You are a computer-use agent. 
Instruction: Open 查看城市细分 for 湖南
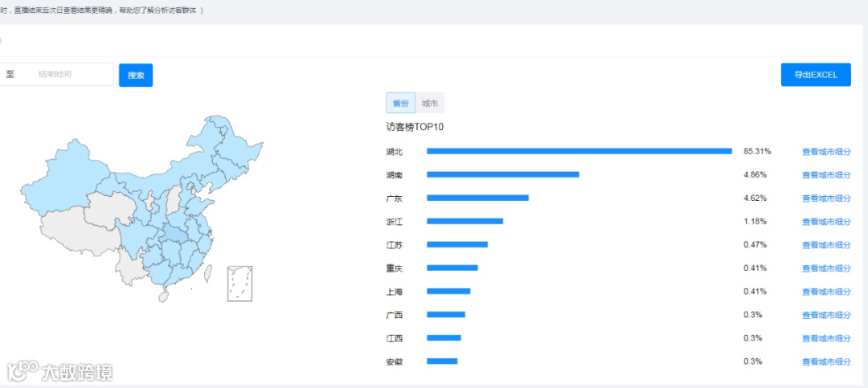pyautogui.click(x=826, y=175)
